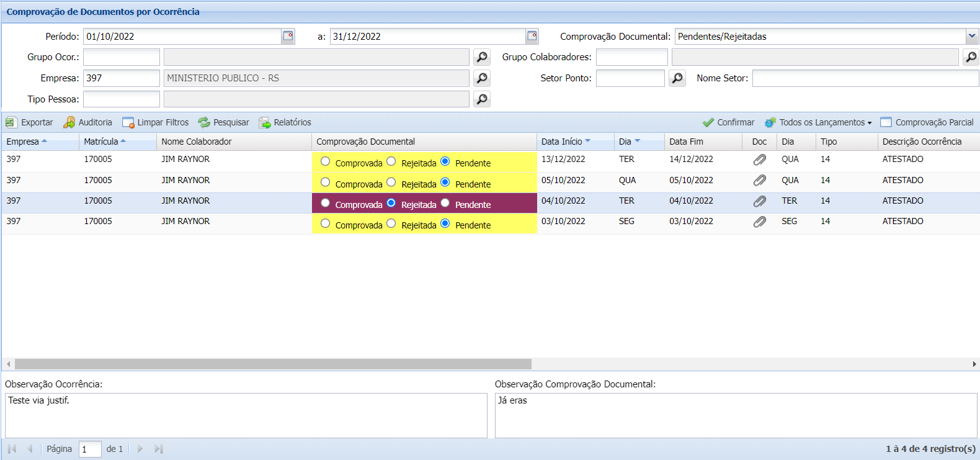Click Tipo Pessoa search magnifier icon
The width and height of the screenshot is (980, 460).
pos(482,99)
